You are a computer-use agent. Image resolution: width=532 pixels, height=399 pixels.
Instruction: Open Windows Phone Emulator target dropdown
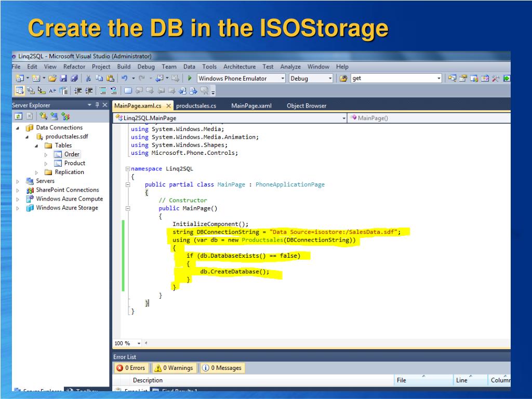pyautogui.click(x=282, y=78)
